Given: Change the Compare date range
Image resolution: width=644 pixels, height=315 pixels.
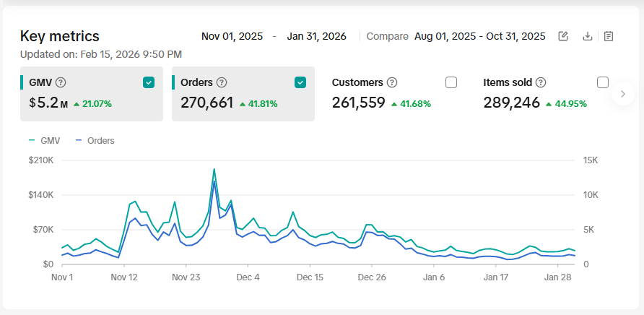Looking at the screenshot, I should coord(479,36).
